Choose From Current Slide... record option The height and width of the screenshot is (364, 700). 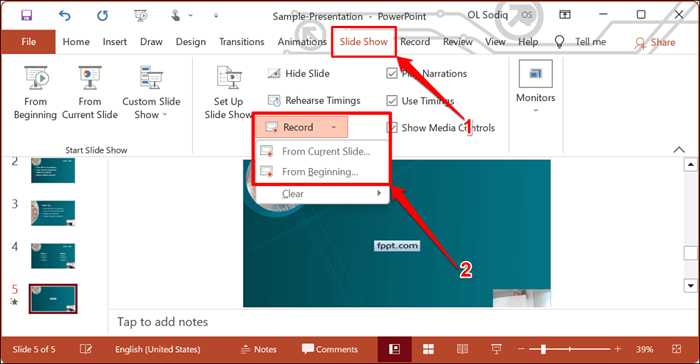(322, 151)
